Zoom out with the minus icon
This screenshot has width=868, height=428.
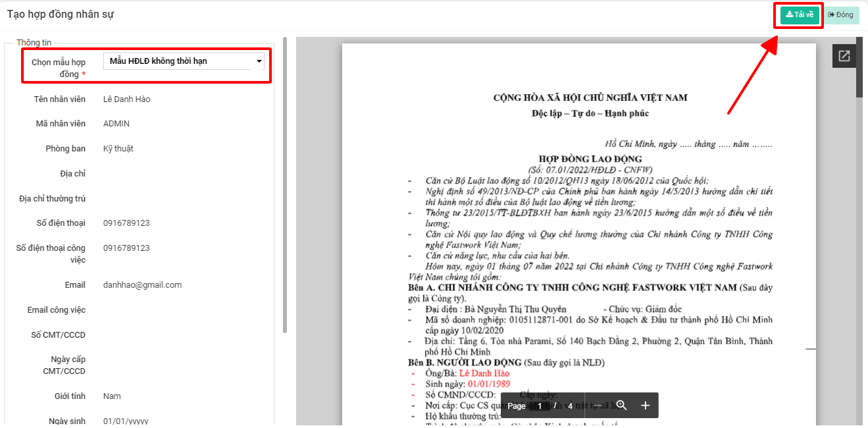point(598,406)
